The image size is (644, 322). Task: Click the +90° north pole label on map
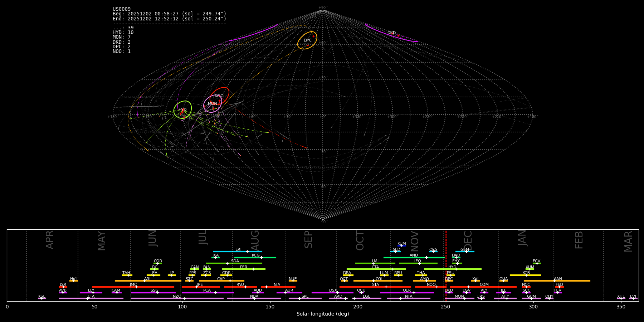pos(322,8)
